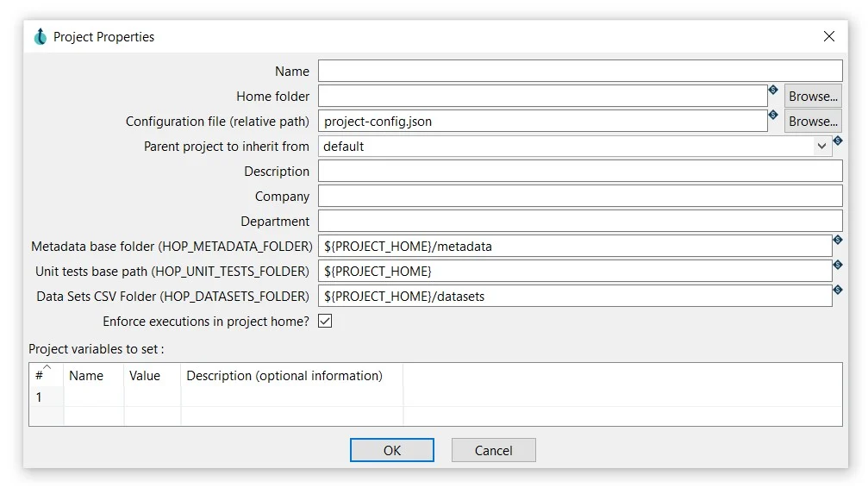868x494 pixels.
Task: Click variable icon beside Data Sets CSV Folder
Action: click(838, 290)
